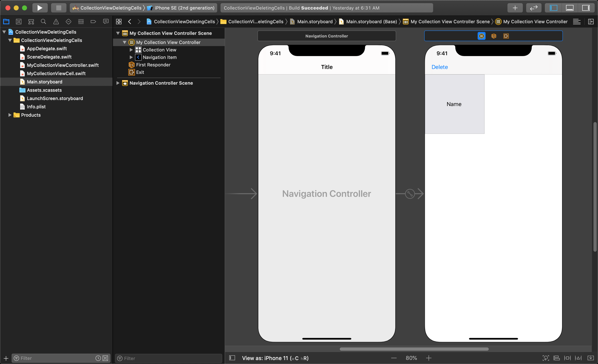This screenshot has height=364, width=598.
Task: Open AppDelegate.swift in navigator
Action: pos(47,48)
